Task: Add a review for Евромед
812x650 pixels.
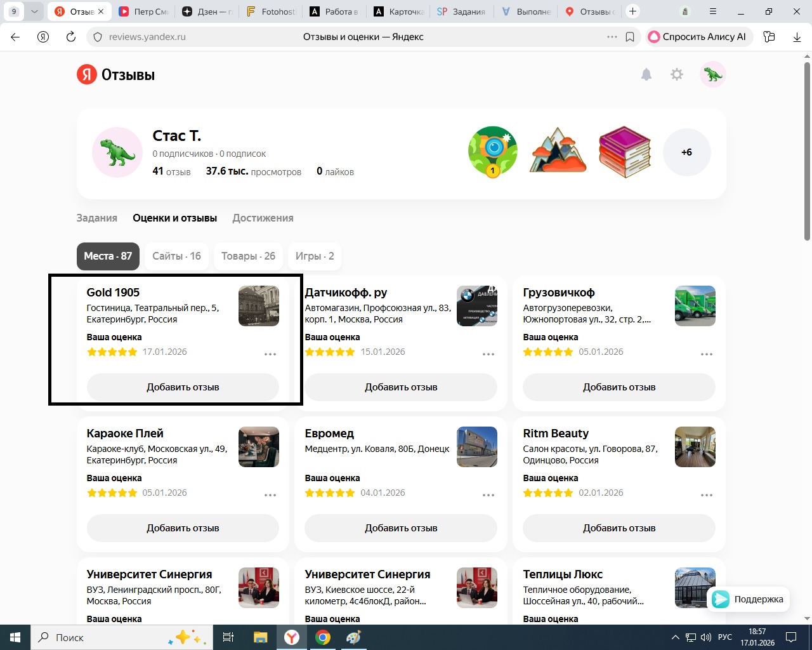Action: pos(401,528)
